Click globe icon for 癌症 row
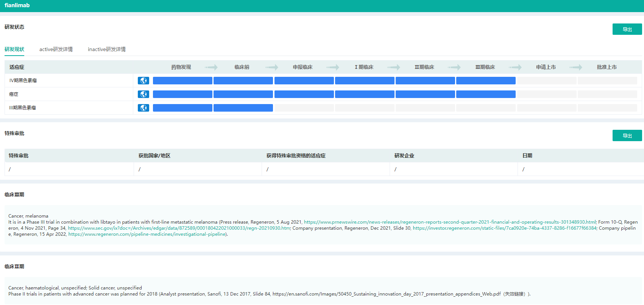Image resolution: width=644 pixels, height=305 pixels. [x=143, y=94]
